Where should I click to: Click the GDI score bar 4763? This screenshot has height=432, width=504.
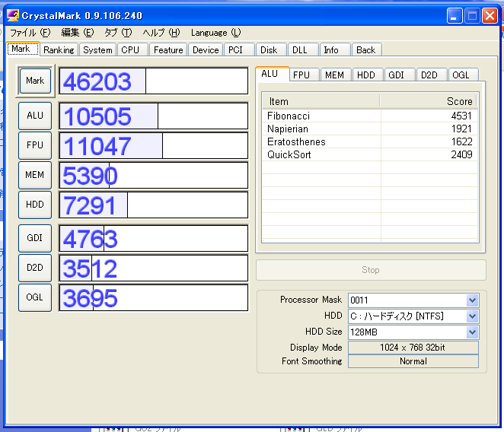pyautogui.click(x=154, y=238)
